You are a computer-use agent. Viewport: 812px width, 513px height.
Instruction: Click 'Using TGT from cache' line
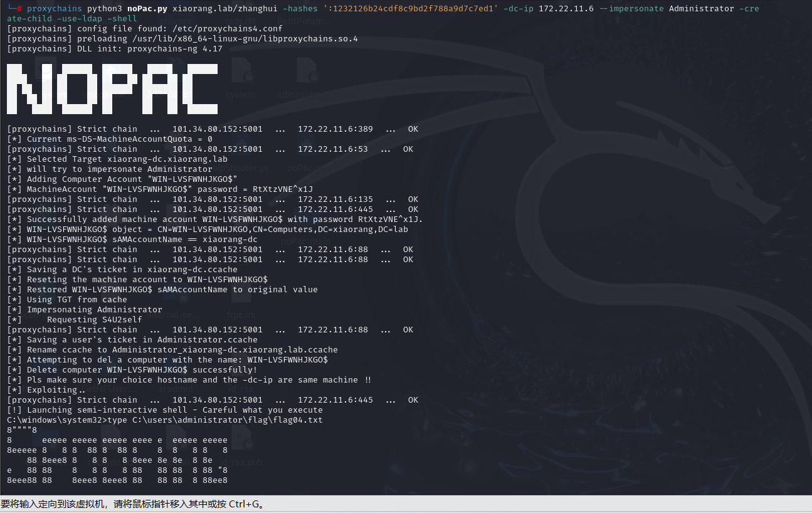[x=67, y=300]
